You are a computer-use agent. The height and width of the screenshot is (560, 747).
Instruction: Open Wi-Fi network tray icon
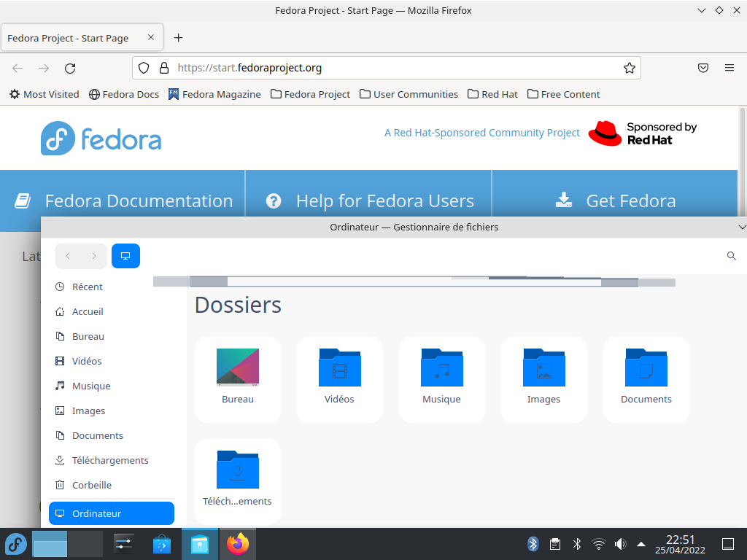(x=598, y=544)
